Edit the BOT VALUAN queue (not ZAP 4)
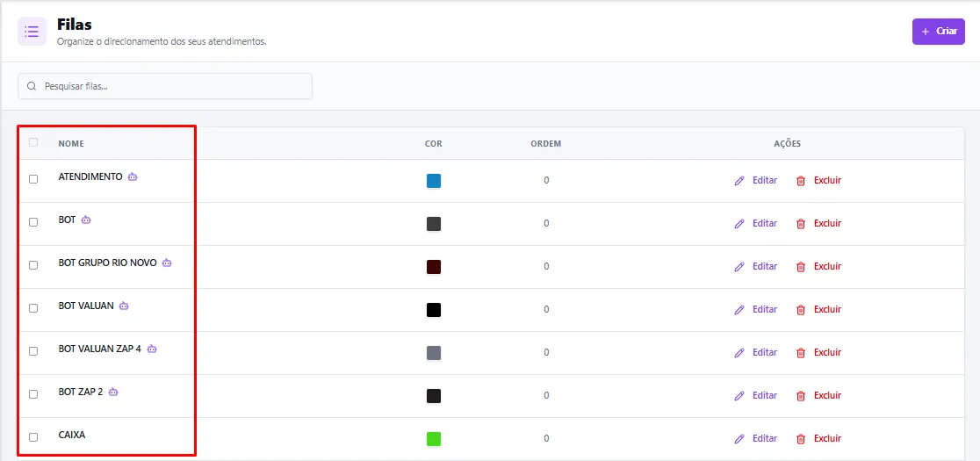The width and height of the screenshot is (980, 461). [x=755, y=310]
